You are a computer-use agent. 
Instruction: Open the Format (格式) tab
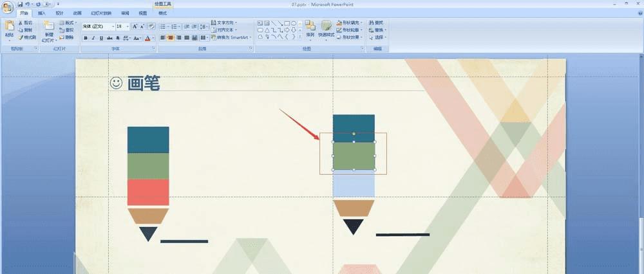(x=163, y=13)
